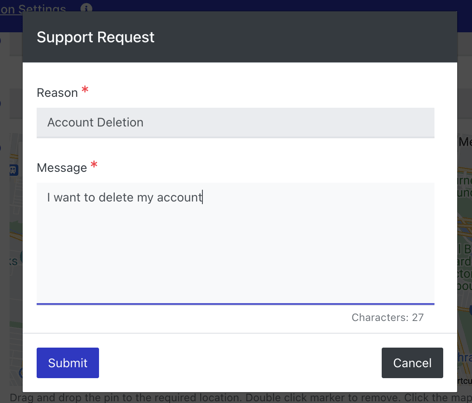Place cursor in the text "I want to delete my account"
This screenshot has height=403, width=472.
(125, 197)
